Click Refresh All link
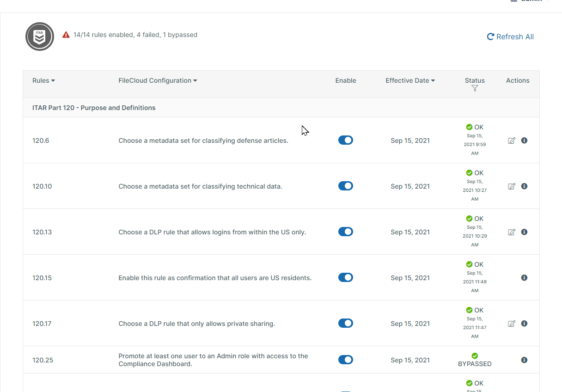562x392 pixels. pos(510,37)
